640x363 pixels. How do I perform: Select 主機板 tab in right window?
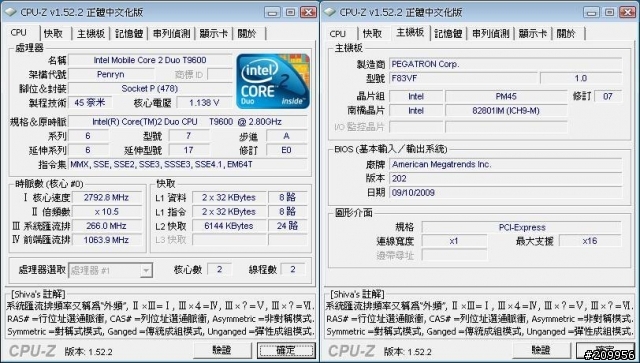point(410,32)
